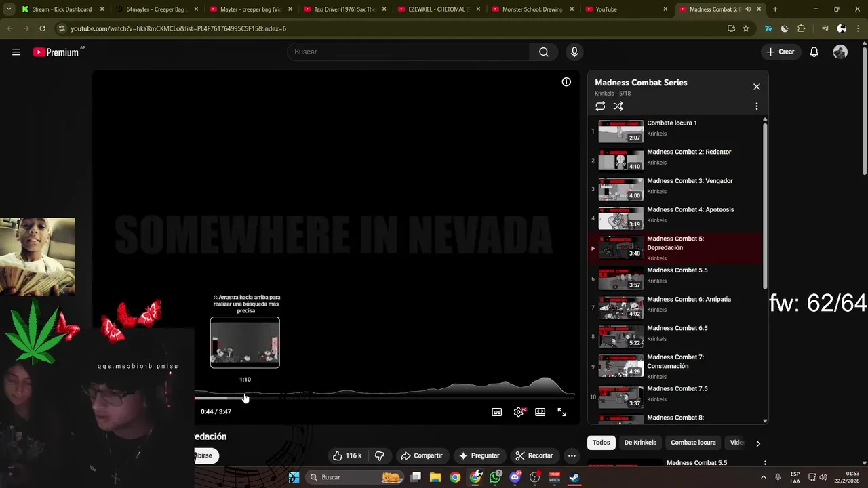
Task: Switch to Monster School: Drawing tab
Action: coord(532,9)
